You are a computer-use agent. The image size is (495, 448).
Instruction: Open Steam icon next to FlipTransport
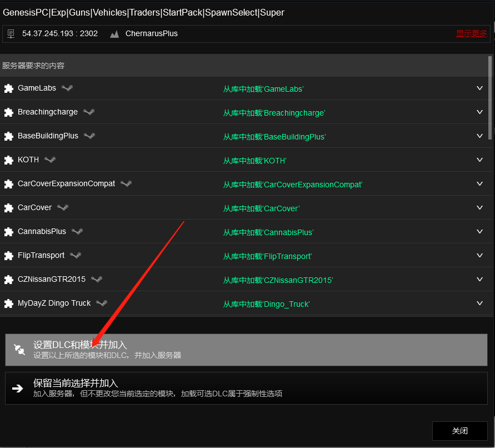[76, 255]
